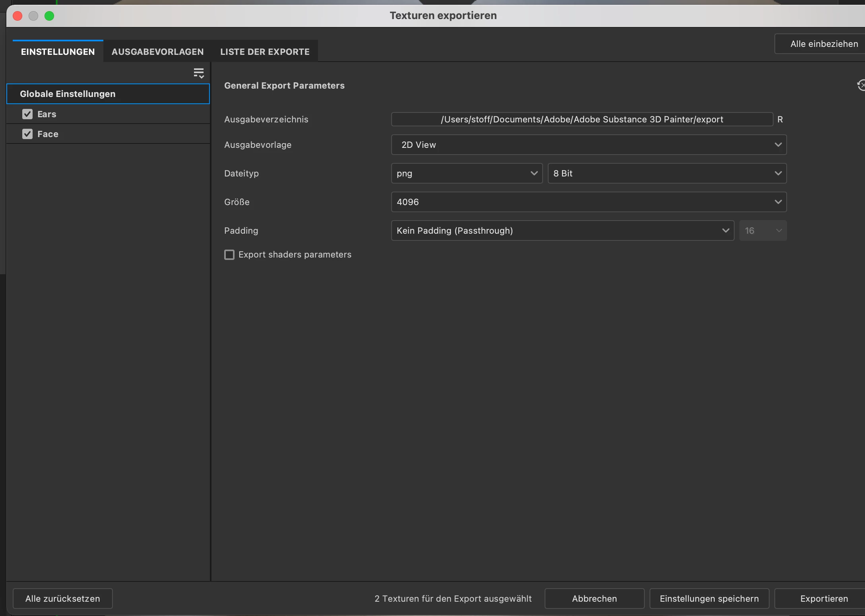Image resolution: width=865 pixels, height=616 pixels.
Task: Click Einstellungen speichern button
Action: [x=709, y=599]
